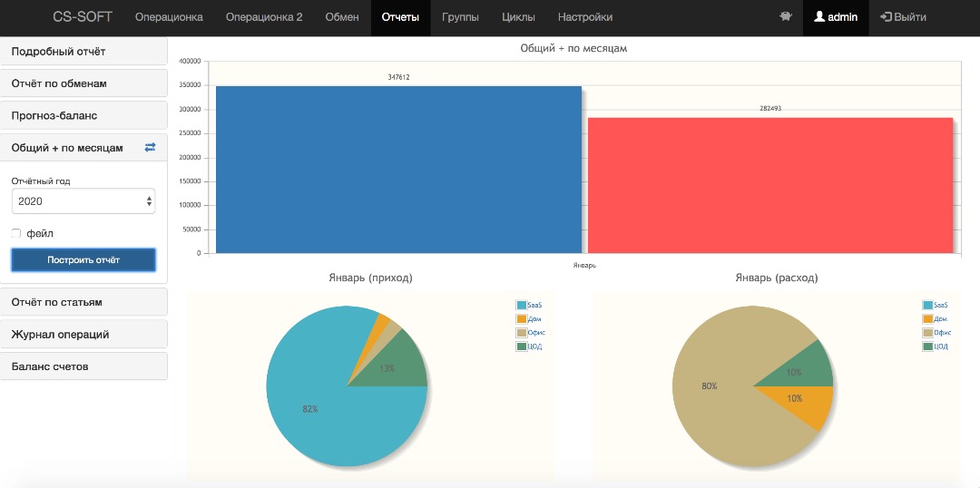Expand the Прогноз-баланс panel
980x488 pixels.
pyautogui.click(x=83, y=115)
